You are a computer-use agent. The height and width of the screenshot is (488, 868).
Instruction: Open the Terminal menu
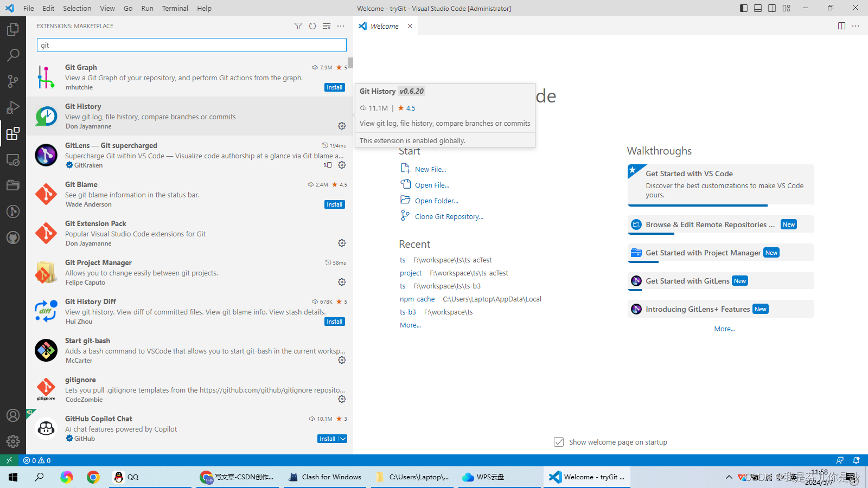[x=175, y=8]
